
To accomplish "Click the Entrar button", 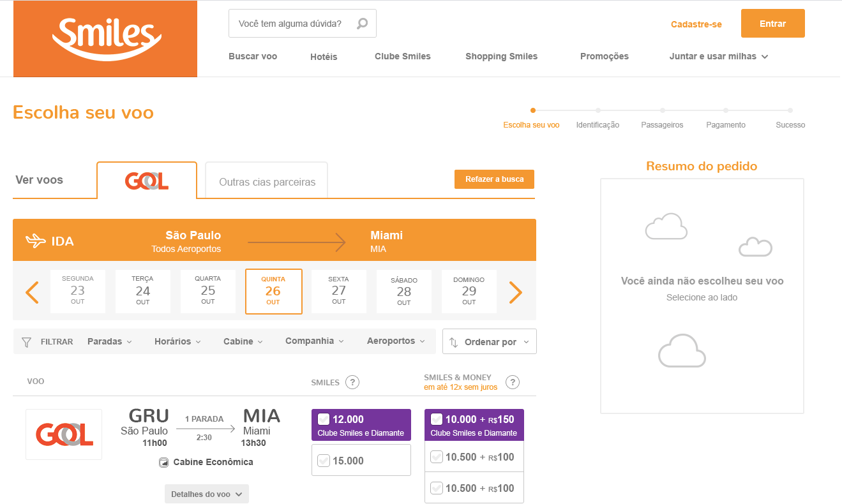I will tap(773, 24).
